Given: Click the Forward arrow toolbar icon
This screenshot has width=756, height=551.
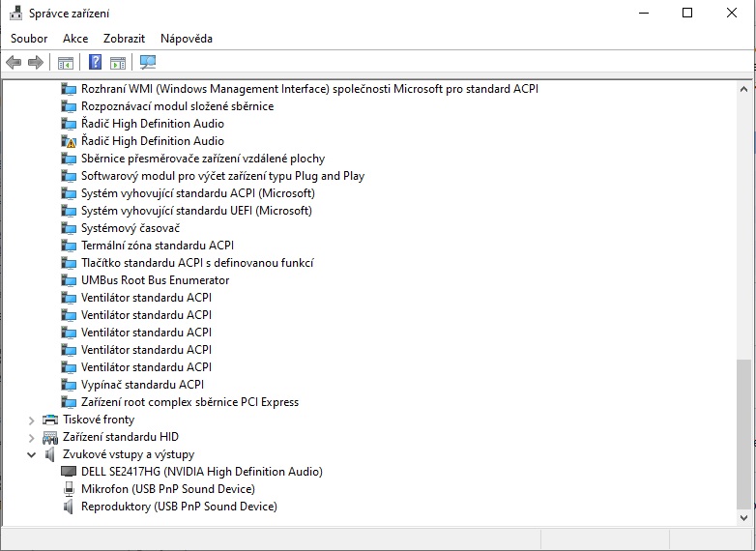Looking at the screenshot, I should click(x=36, y=63).
